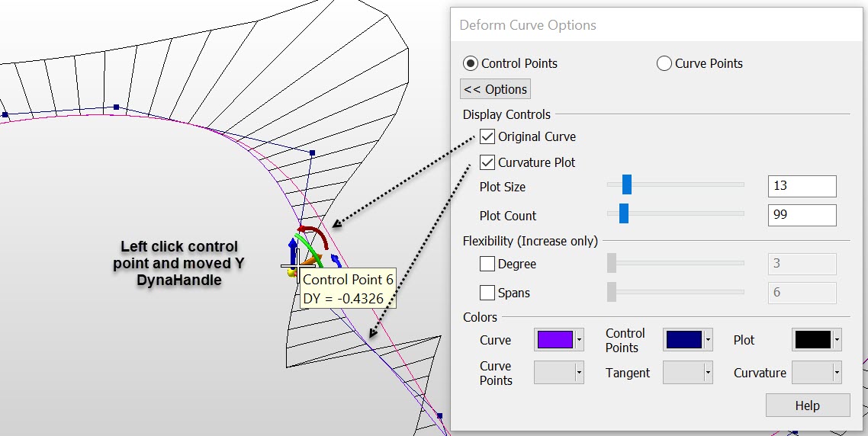Viewport: 868px width, 436px height.
Task: Open the Tangent color dropdown arrow
Action: (x=708, y=373)
